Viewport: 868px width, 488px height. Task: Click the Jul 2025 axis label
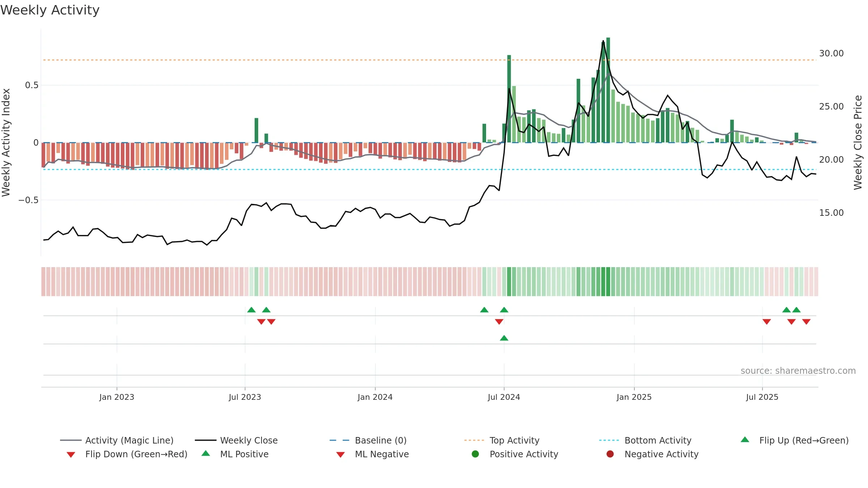[762, 397]
